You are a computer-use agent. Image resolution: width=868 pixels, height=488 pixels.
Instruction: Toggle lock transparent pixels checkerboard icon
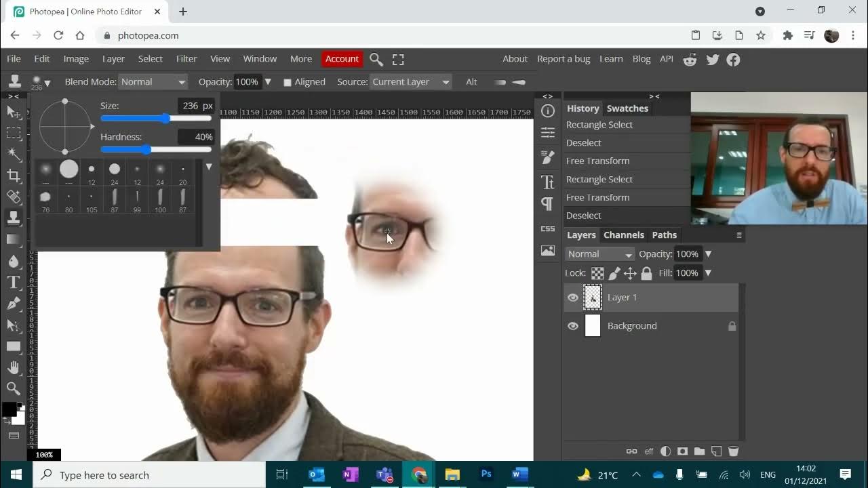click(597, 273)
